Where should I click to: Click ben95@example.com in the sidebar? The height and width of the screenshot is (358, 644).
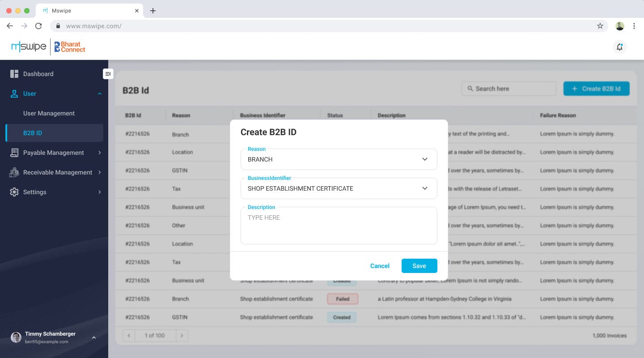(47, 342)
